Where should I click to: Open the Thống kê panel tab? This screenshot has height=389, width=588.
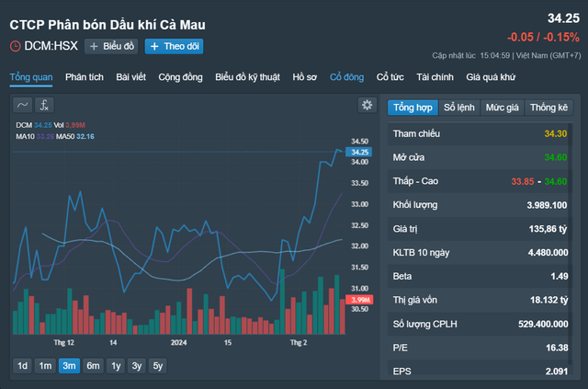click(548, 108)
